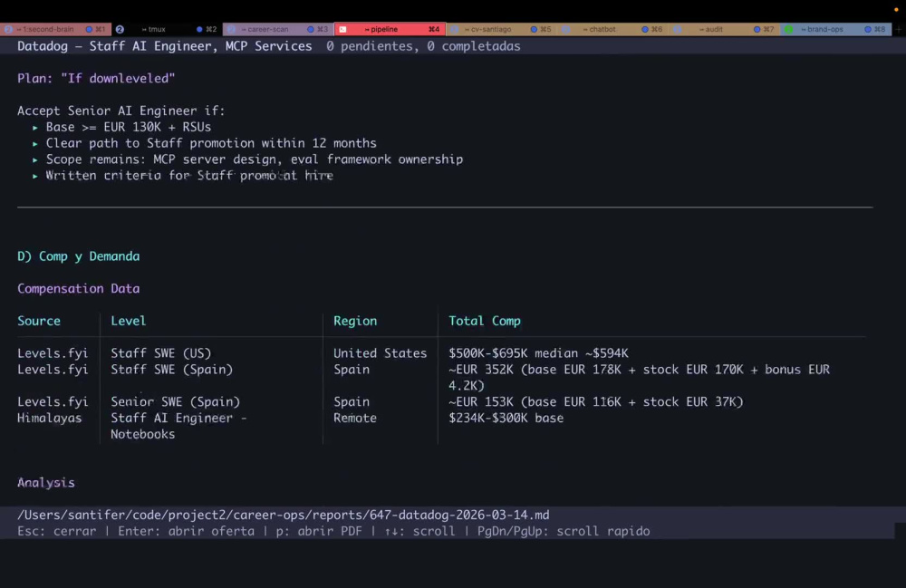Click the report title 'Datadog — Staff AI Engineer, MCP Services'

(x=164, y=46)
